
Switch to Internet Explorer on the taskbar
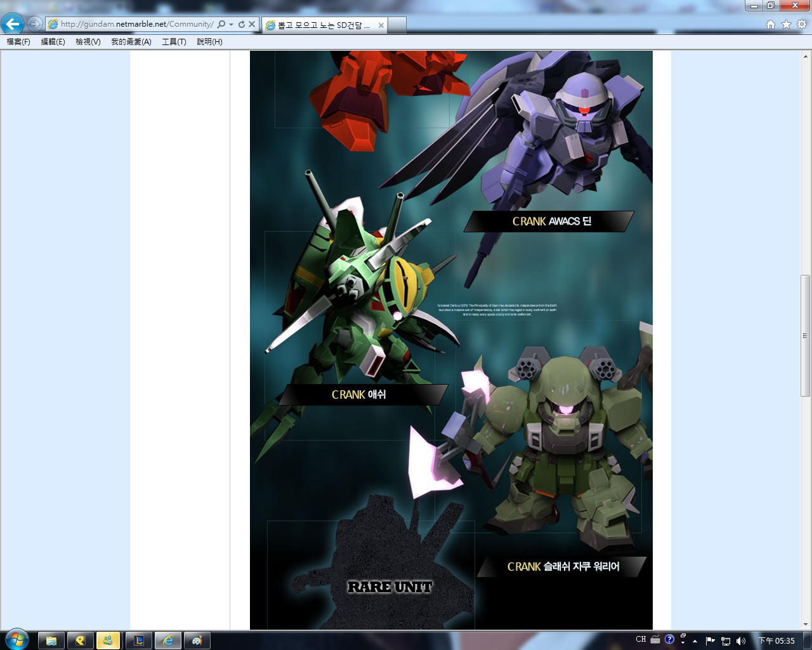pos(168,640)
